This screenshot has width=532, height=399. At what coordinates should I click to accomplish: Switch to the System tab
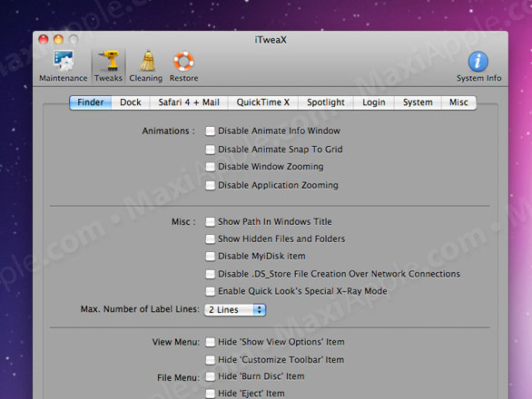pos(418,102)
